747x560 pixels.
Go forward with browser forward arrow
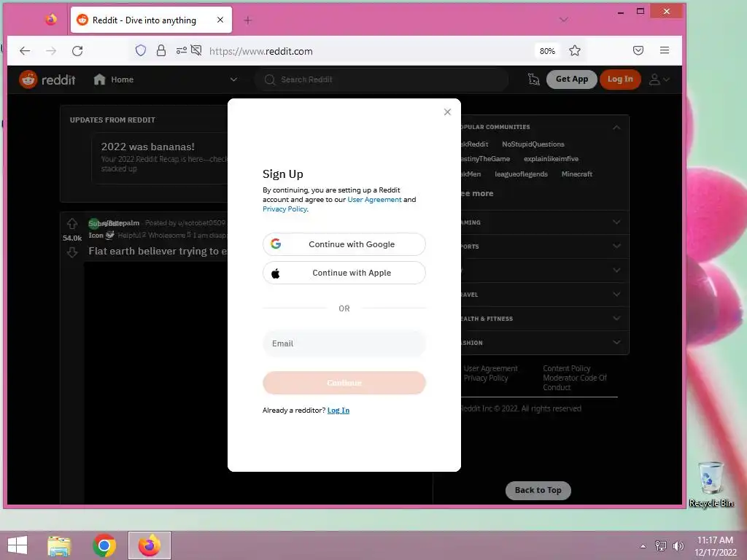click(x=51, y=51)
